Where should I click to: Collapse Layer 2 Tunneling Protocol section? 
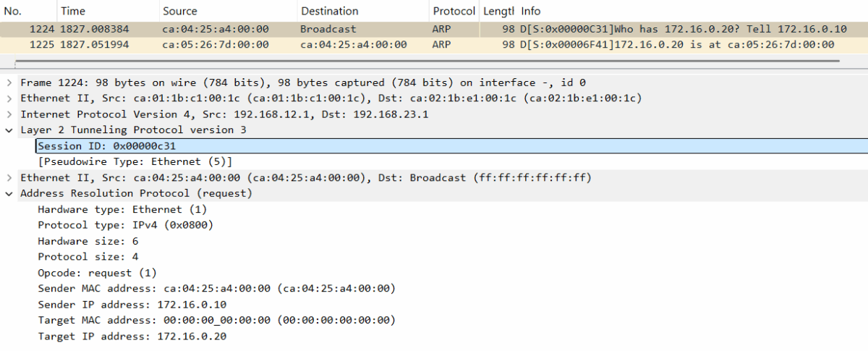[x=9, y=130]
